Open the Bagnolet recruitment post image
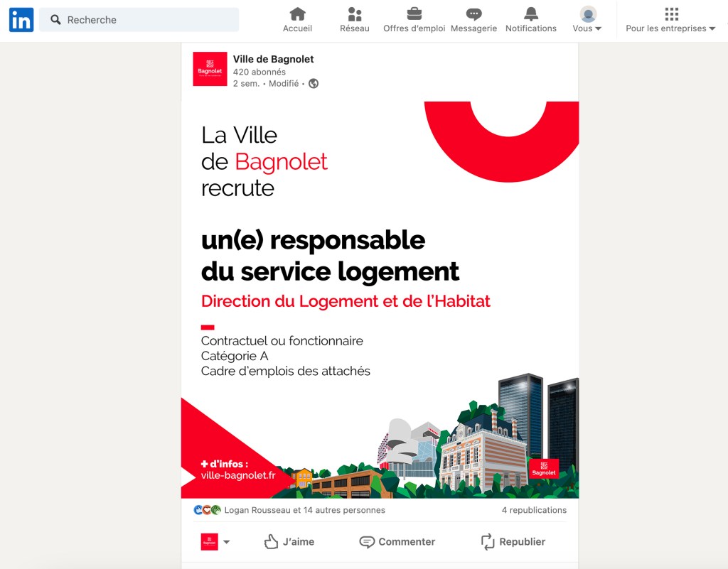 (380, 298)
